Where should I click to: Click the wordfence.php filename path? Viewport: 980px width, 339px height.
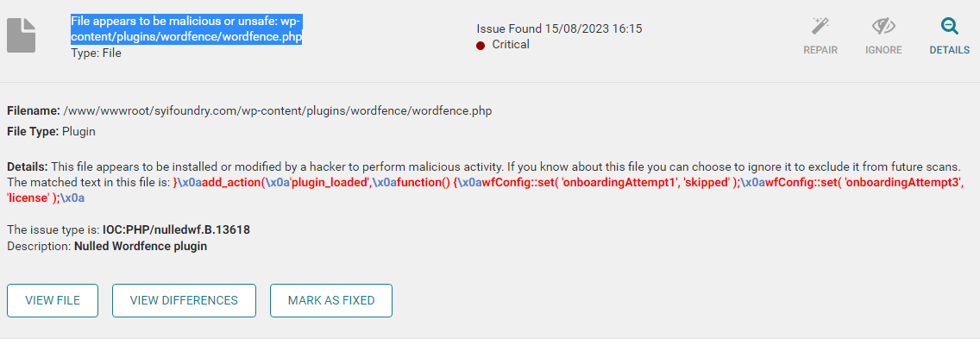[x=278, y=111]
